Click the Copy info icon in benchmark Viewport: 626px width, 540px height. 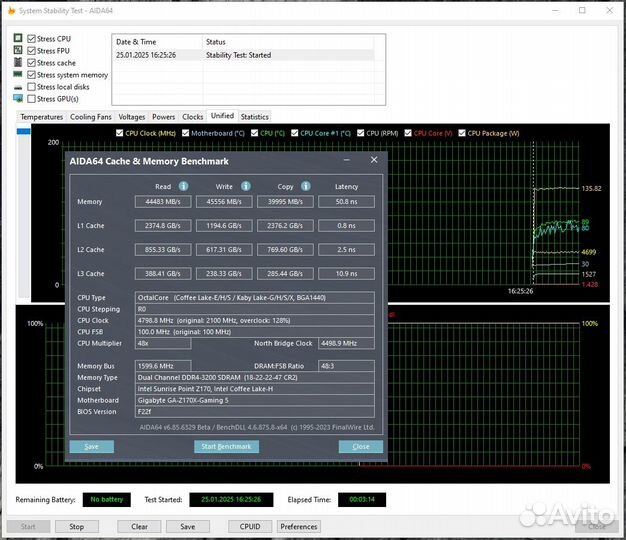pos(306,186)
